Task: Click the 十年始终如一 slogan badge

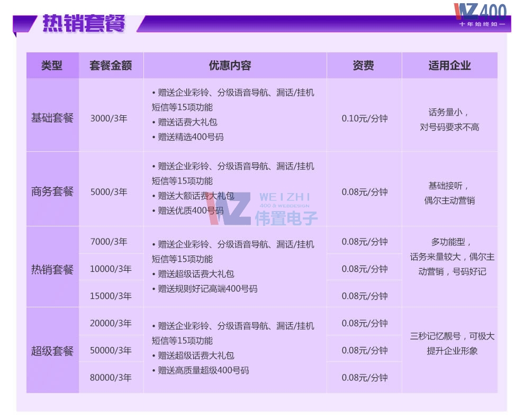Action: pyautogui.click(x=483, y=23)
